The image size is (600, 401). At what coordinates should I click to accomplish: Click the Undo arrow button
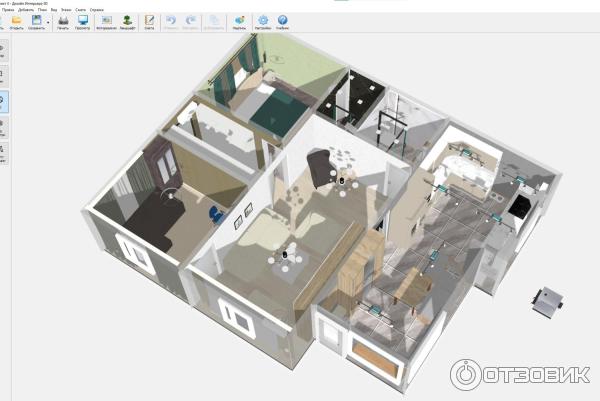tap(171, 23)
